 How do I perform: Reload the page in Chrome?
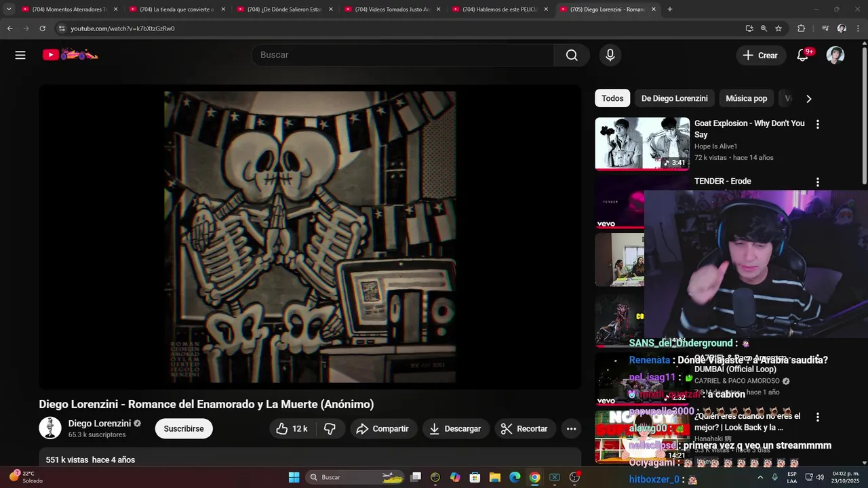coord(42,28)
